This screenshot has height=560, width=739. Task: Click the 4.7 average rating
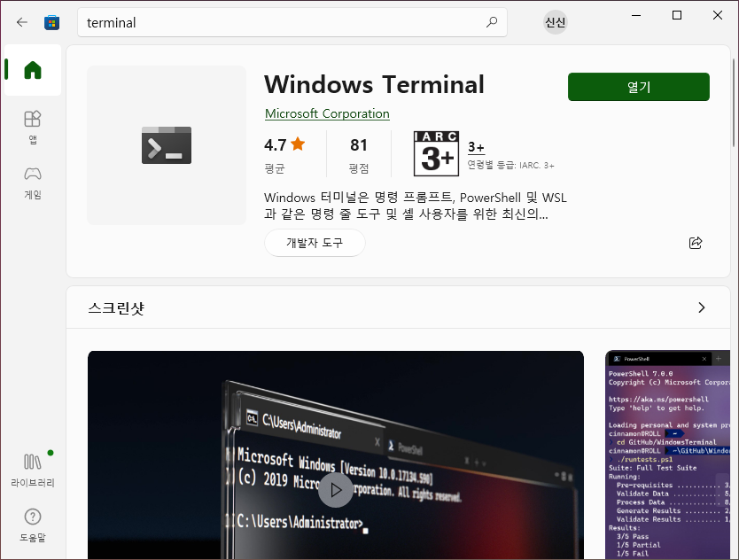276,144
